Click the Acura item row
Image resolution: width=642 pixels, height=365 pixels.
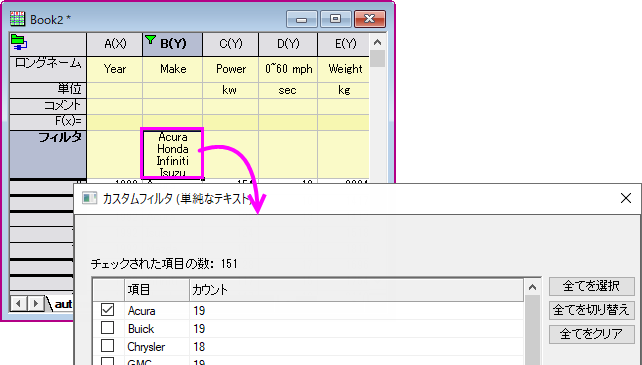coord(308,311)
